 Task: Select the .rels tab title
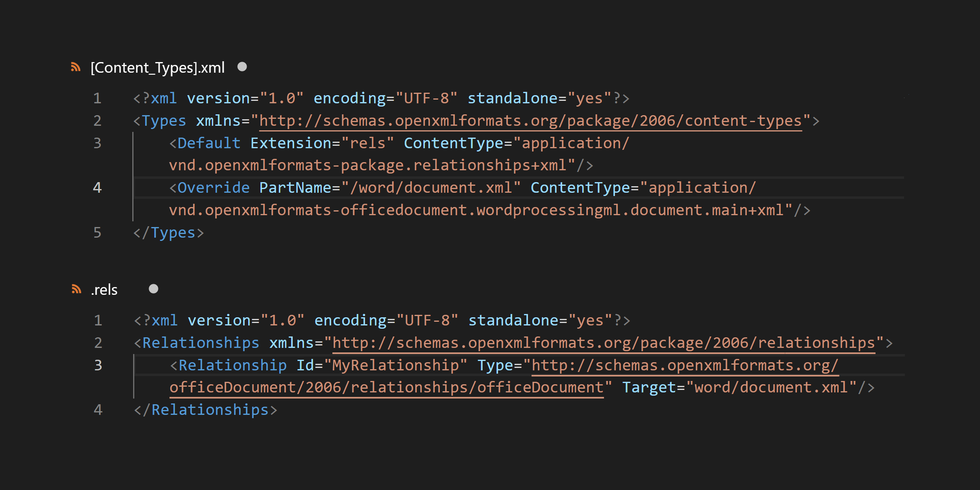pyautogui.click(x=105, y=290)
